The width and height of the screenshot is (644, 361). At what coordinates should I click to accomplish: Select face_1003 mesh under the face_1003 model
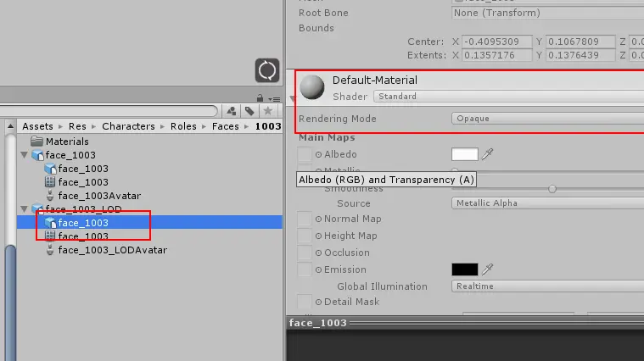(83, 182)
